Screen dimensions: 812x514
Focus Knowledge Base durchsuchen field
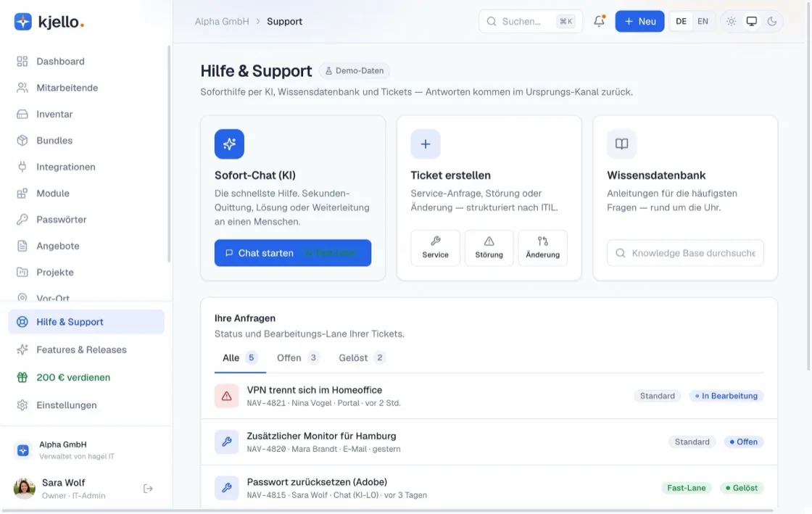[x=685, y=253]
